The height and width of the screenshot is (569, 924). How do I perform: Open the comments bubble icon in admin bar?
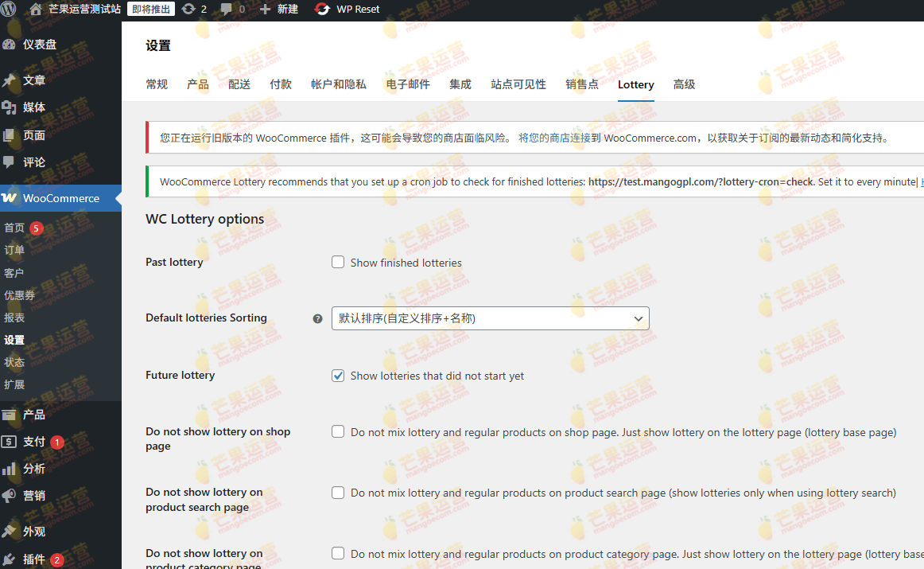[x=227, y=9]
